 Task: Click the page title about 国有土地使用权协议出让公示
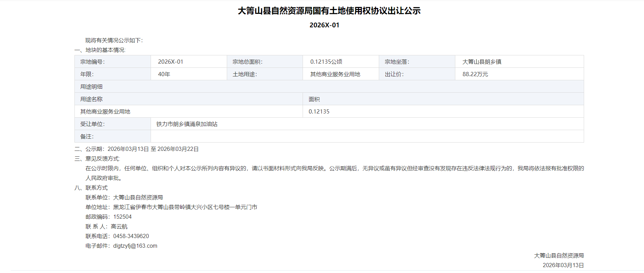329,11
